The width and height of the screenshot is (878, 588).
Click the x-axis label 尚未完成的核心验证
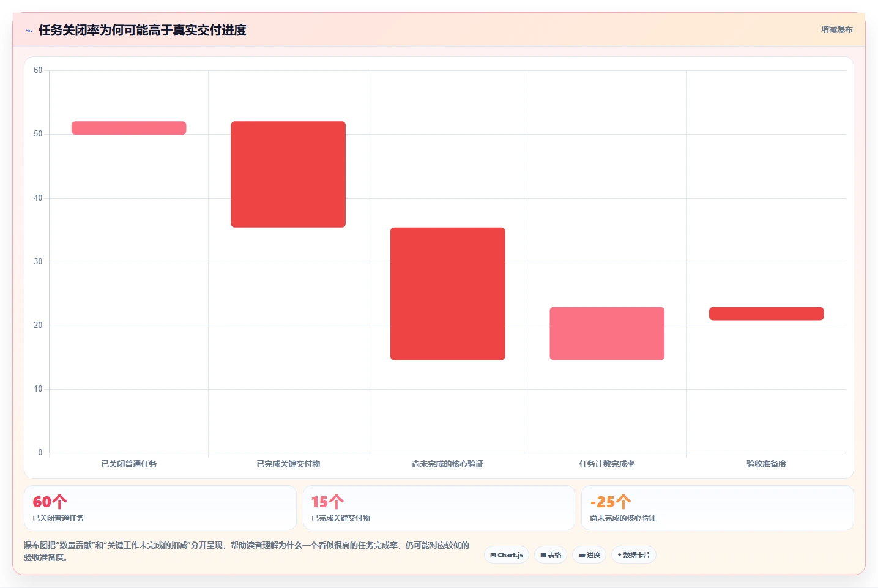pos(448,464)
